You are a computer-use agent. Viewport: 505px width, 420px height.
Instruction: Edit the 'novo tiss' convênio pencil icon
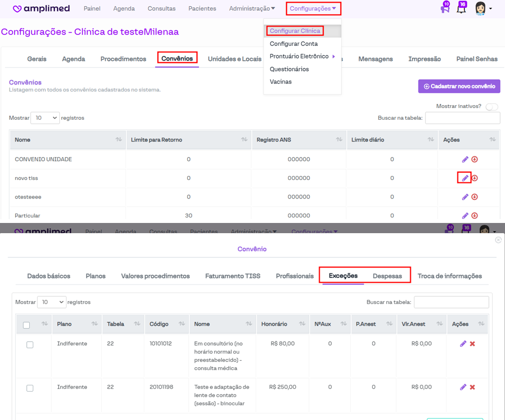(465, 178)
